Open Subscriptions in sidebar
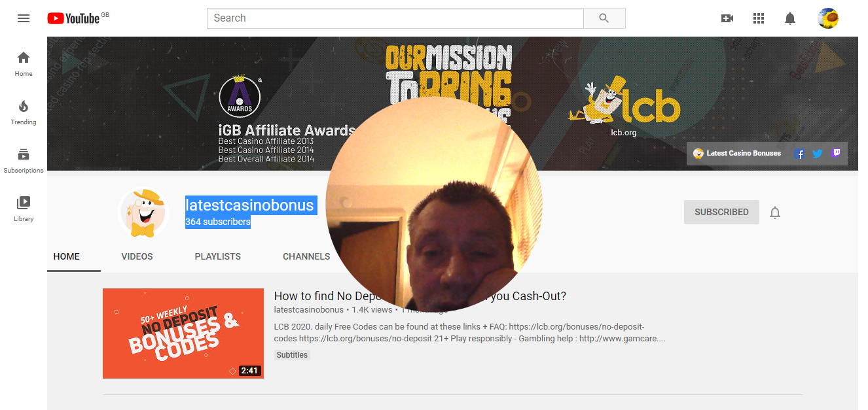This screenshot has height=410, width=868. pyautogui.click(x=24, y=160)
